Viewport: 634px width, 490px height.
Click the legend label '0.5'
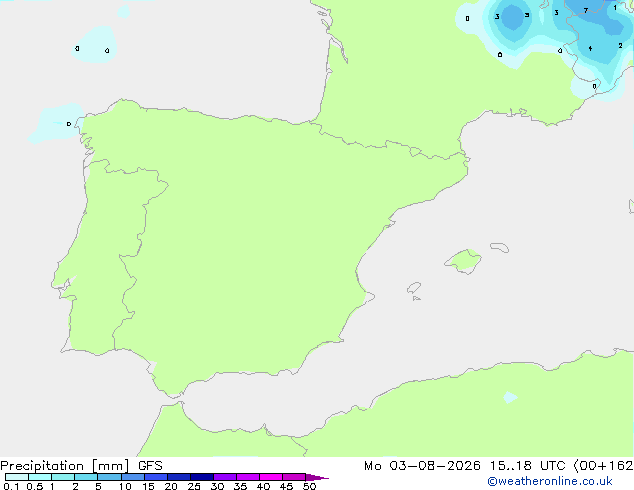tap(35, 486)
